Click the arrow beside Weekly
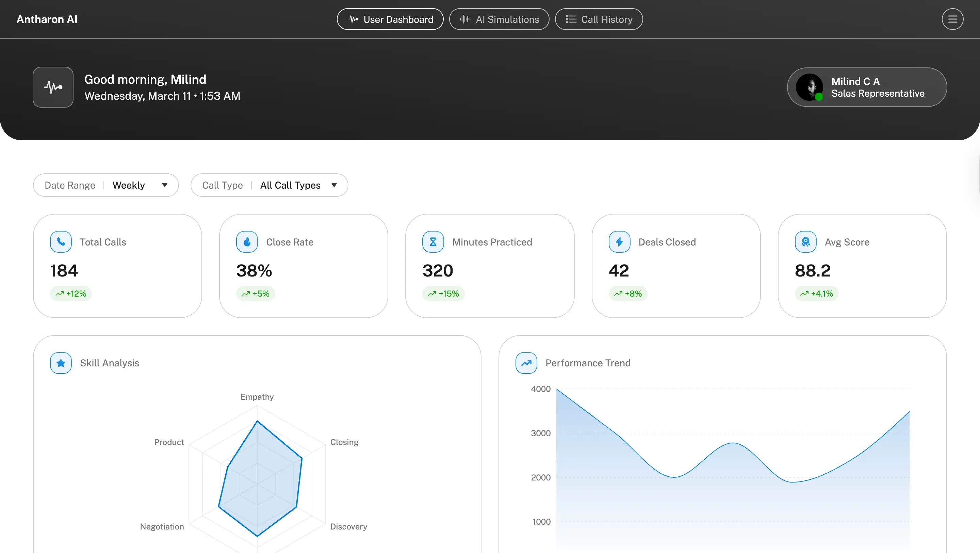The width and height of the screenshot is (980, 553). [x=165, y=185]
